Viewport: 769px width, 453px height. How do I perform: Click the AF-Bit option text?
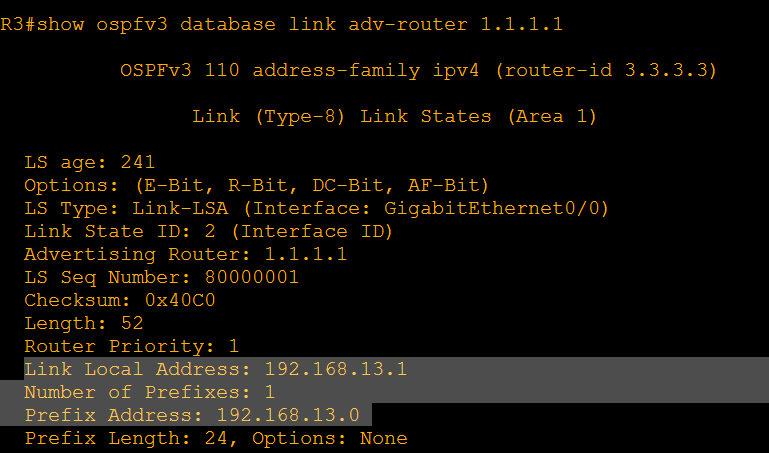point(443,185)
